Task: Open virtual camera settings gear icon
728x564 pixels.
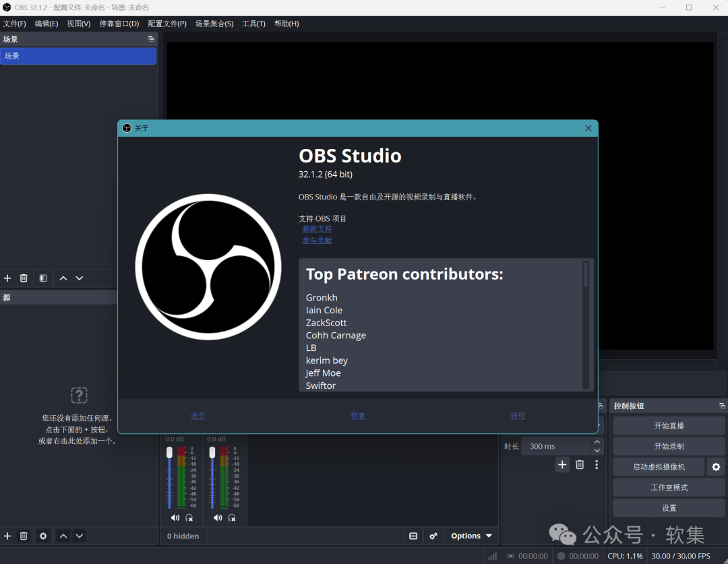Action: tap(716, 467)
